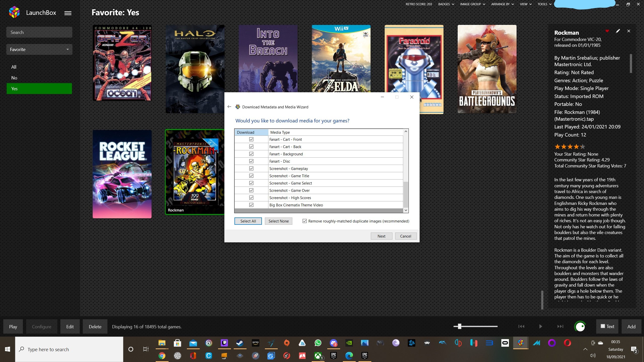The height and width of the screenshot is (362, 644).
Task: Open Steam from the taskbar
Action: coord(240,343)
